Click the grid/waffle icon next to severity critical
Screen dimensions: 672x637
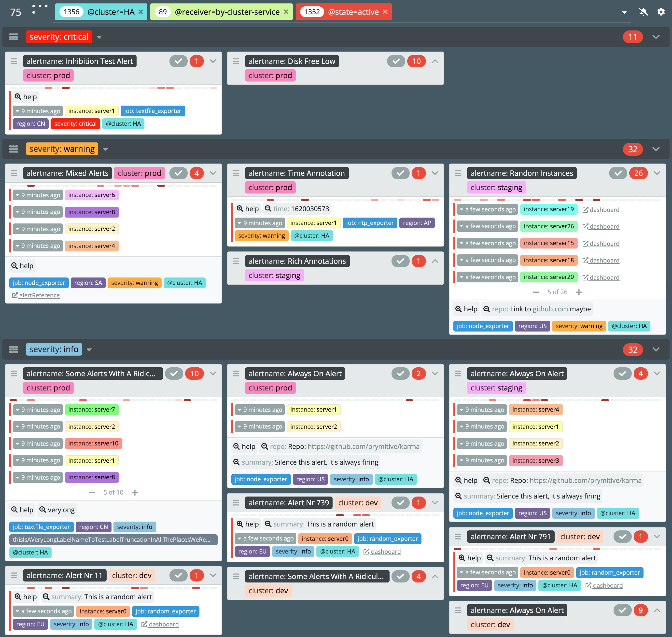tap(14, 37)
